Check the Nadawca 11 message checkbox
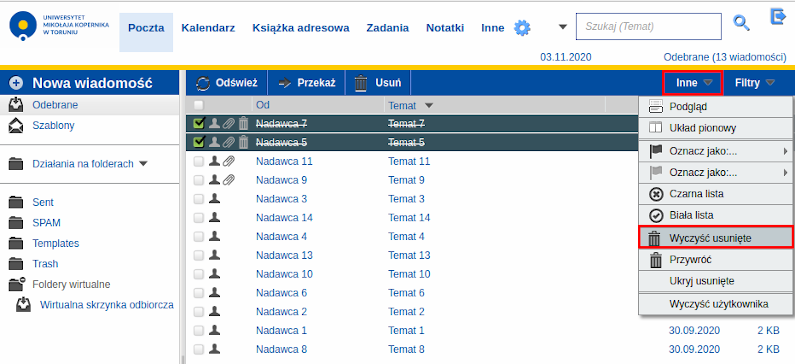The height and width of the screenshot is (364, 795). point(199,161)
